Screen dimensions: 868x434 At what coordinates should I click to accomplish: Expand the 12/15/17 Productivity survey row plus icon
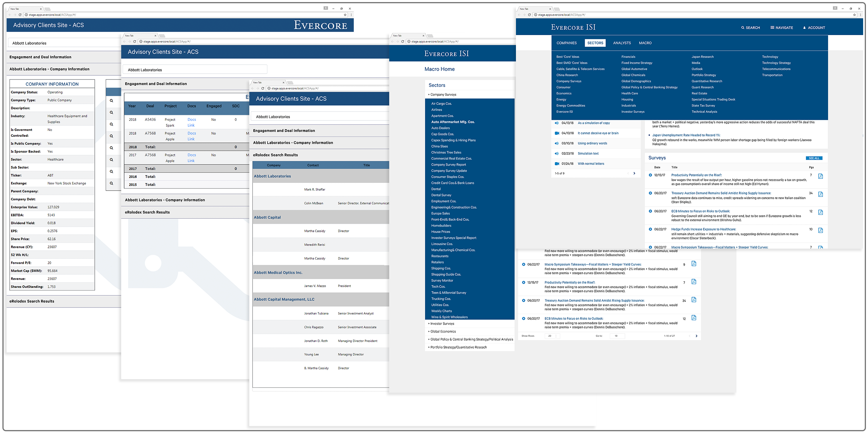point(650,175)
